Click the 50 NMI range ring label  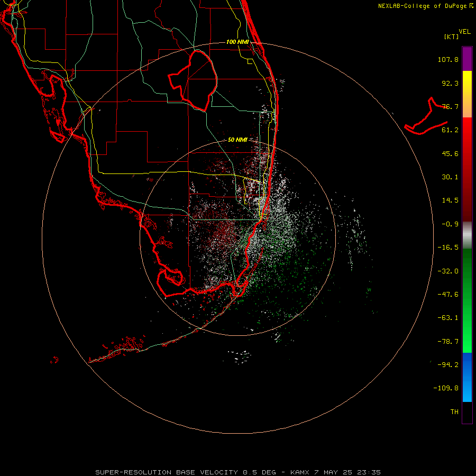[237, 140]
